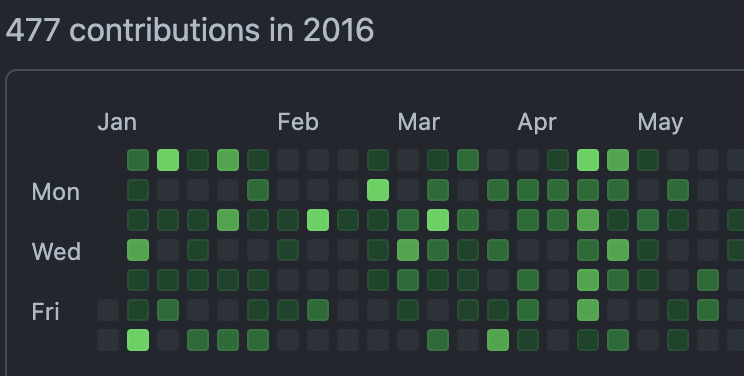Select the Saturday April 30 contribution cell
This screenshot has width=744, height=376.
[618, 340]
